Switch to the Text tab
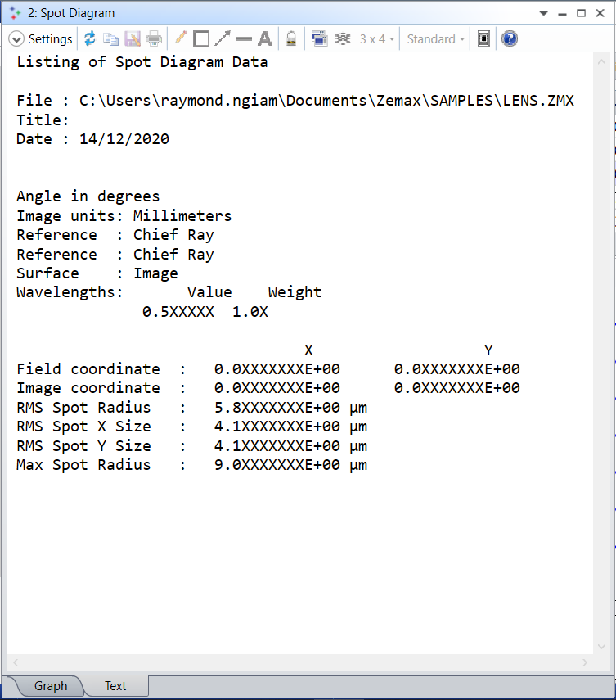 [115, 686]
